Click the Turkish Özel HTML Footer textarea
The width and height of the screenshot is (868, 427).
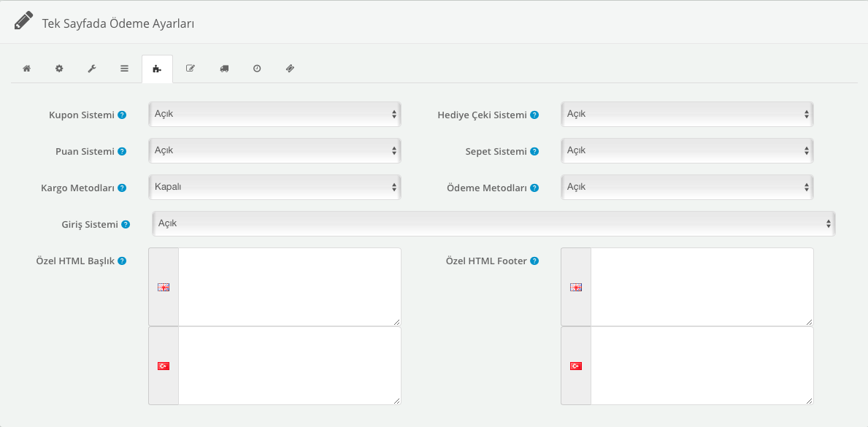pyautogui.click(x=702, y=365)
